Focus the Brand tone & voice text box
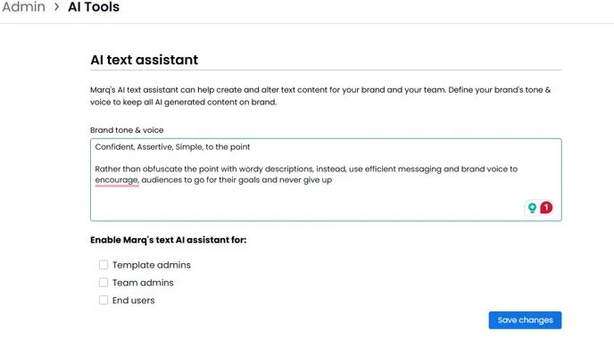This screenshot has width=614, height=364. click(326, 179)
